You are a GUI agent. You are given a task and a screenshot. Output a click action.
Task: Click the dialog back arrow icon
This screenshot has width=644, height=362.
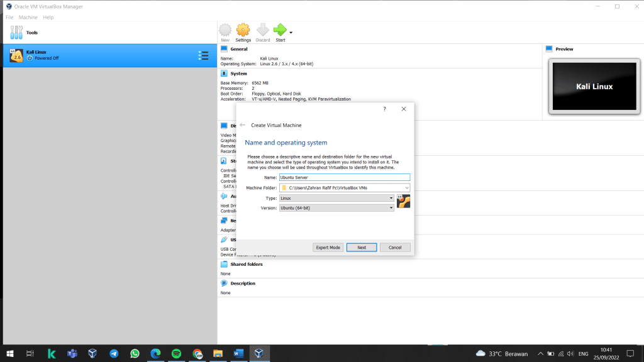[243, 125]
